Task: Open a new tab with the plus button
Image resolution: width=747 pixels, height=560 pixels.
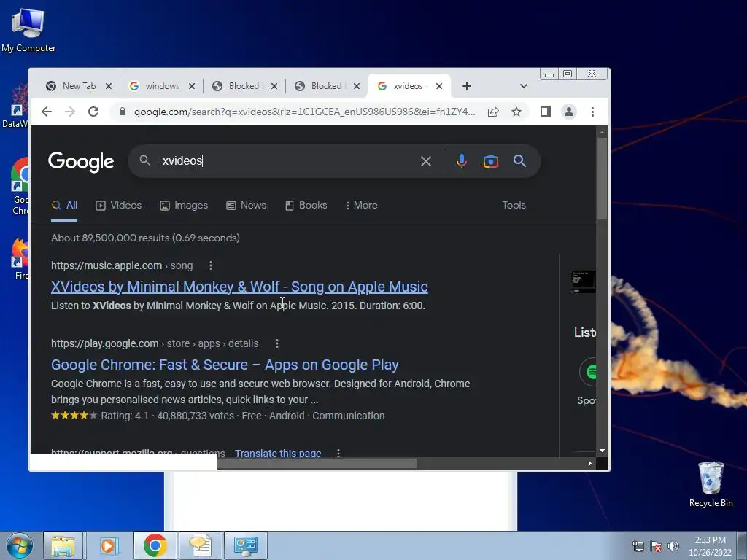Action: tap(467, 86)
